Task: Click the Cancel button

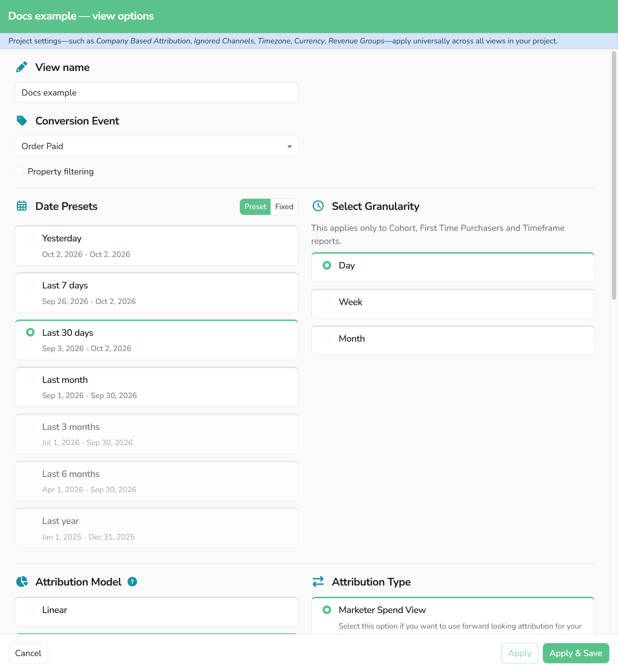Action: point(28,653)
